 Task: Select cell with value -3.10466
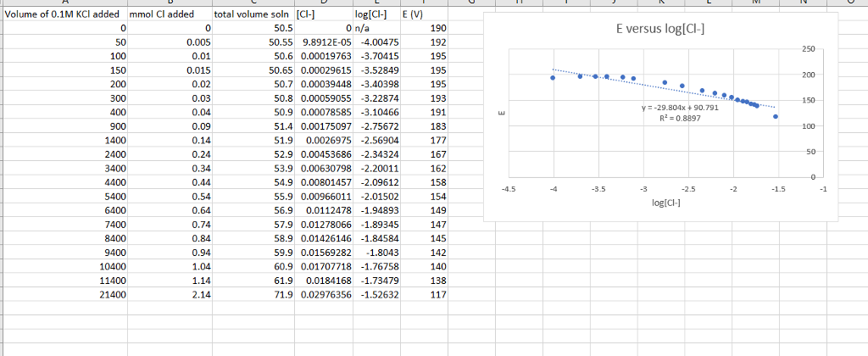tap(376, 113)
